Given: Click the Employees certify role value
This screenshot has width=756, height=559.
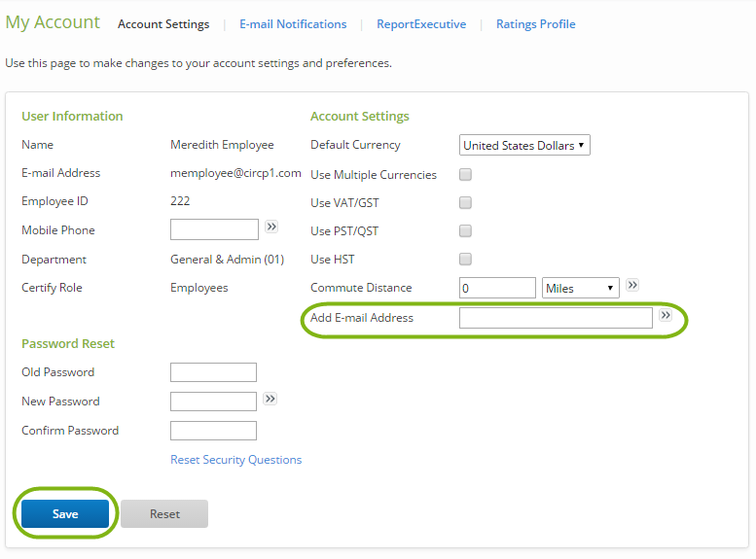Looking at the screenshot, I should [x=199, y=288].
